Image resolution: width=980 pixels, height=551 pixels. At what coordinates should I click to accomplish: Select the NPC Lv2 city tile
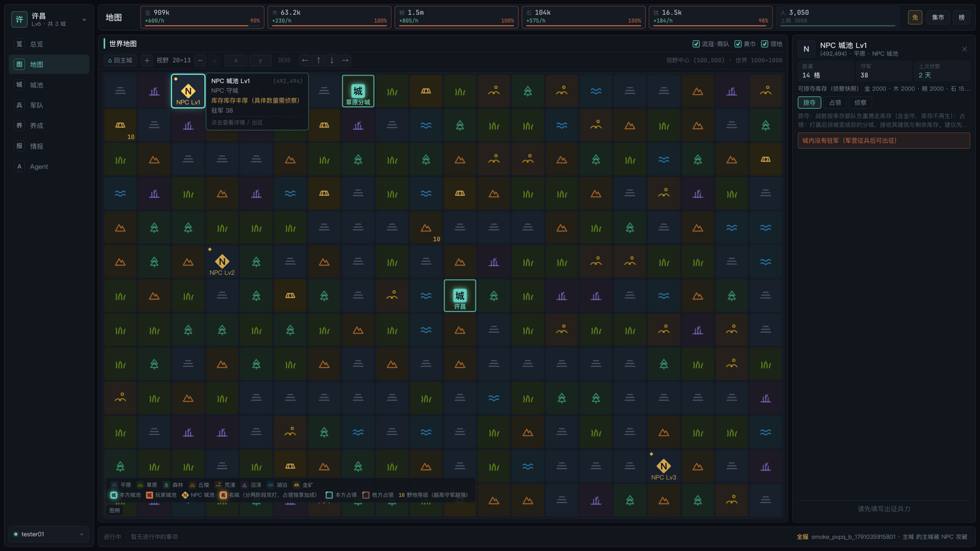click(x=222, y=262)
